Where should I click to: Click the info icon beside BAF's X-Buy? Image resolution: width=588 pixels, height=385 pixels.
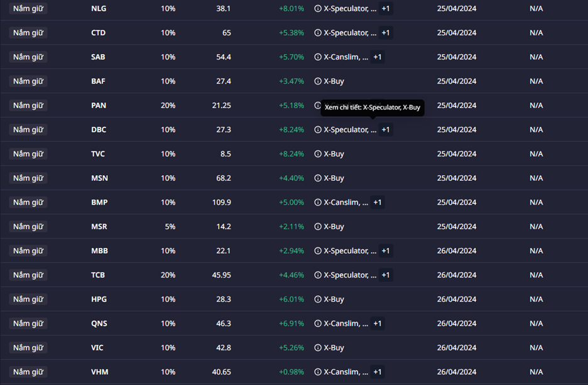pyautogui.click(x=318, y=81)
